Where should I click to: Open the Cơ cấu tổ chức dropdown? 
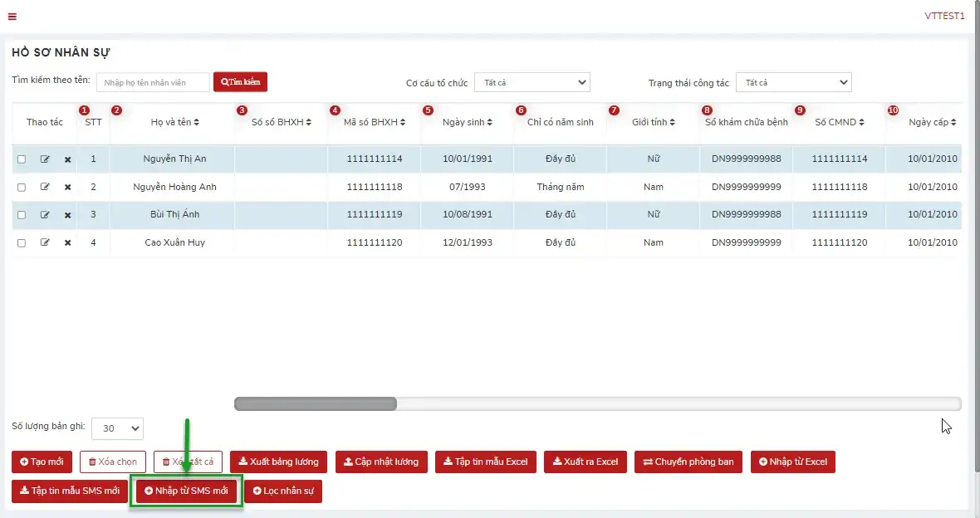coord(532,82)
